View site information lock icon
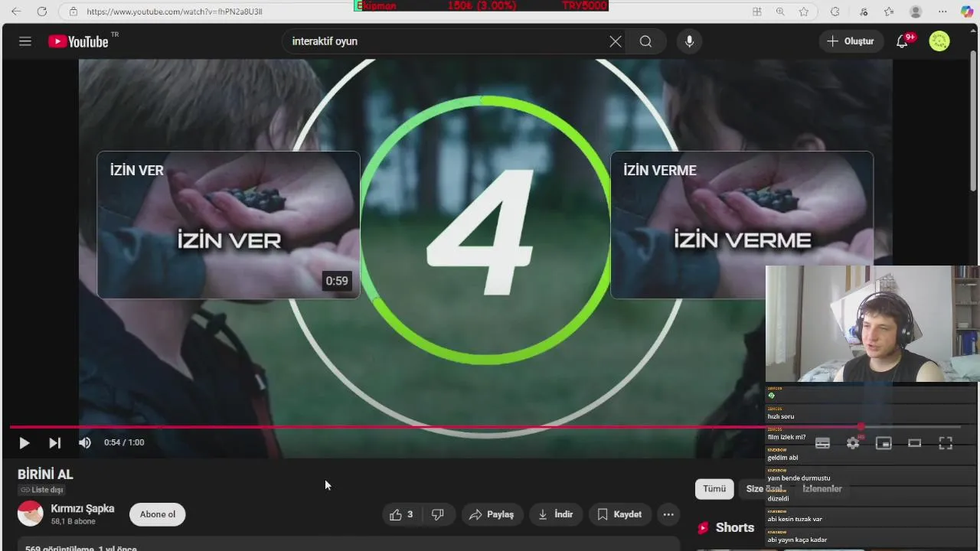 point(73,11)
